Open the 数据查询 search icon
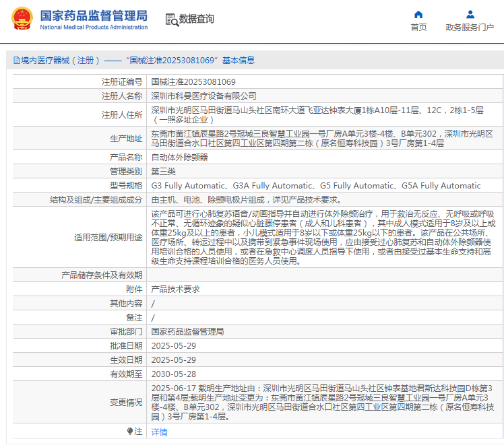 172,20
